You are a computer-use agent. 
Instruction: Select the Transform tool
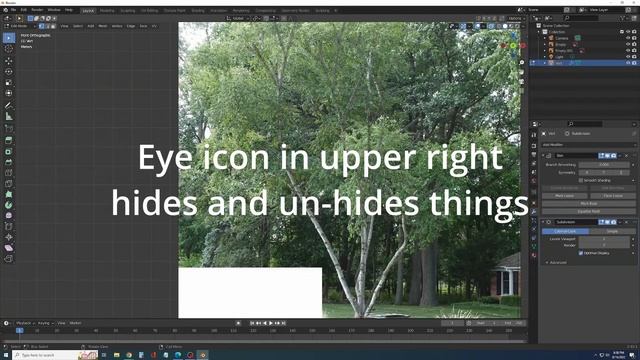pos(9,93)
